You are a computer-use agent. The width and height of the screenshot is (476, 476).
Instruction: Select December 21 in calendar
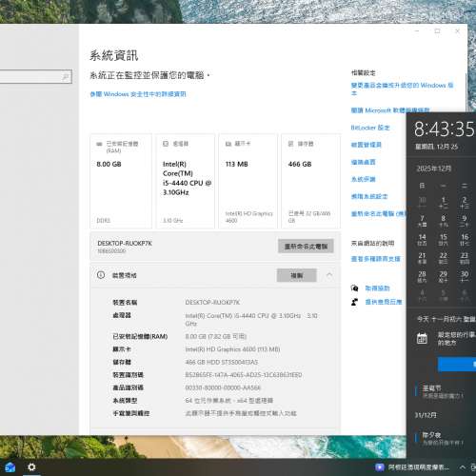(x=422, y=258)
